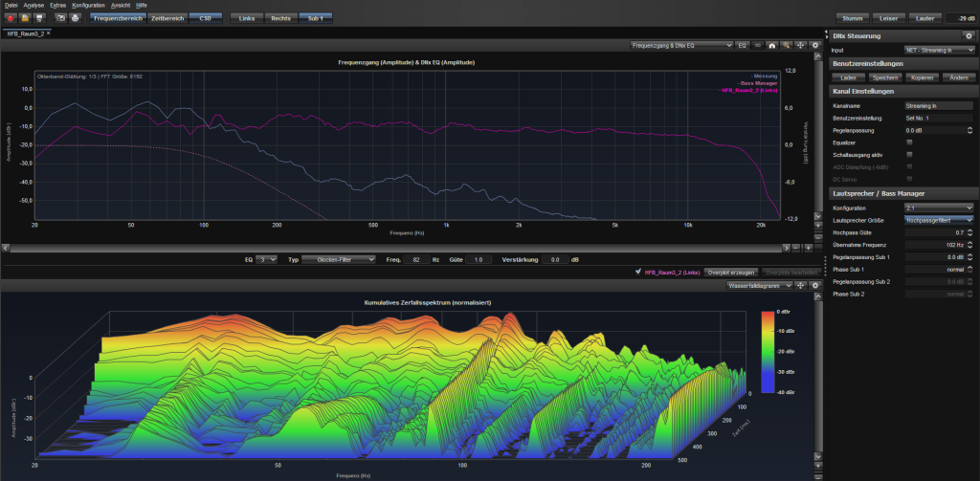The image size is (980, 481).
Task: Reset upper graph view with home icon
Action: point(772,45)
